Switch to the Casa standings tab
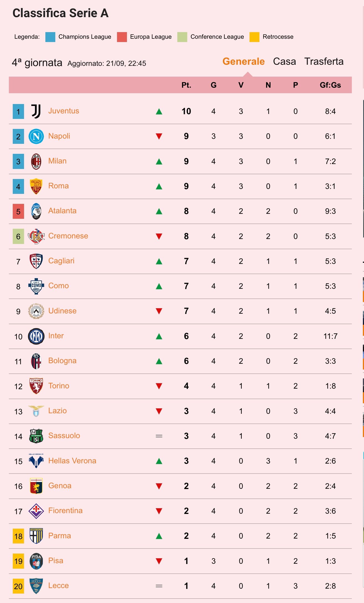The image size is (364, 603). point(284,61)
